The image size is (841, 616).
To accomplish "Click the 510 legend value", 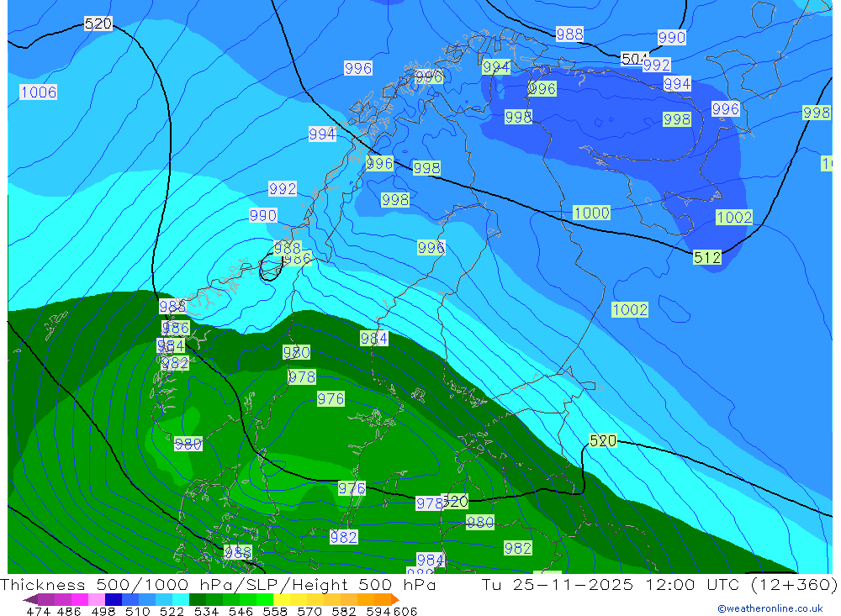I will [x=137, y=611].
